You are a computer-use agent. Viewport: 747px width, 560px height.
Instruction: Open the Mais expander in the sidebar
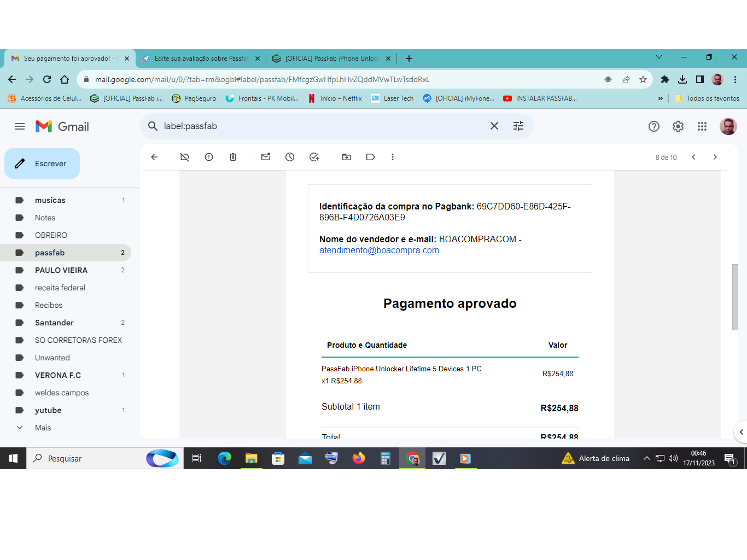(43, 427)
